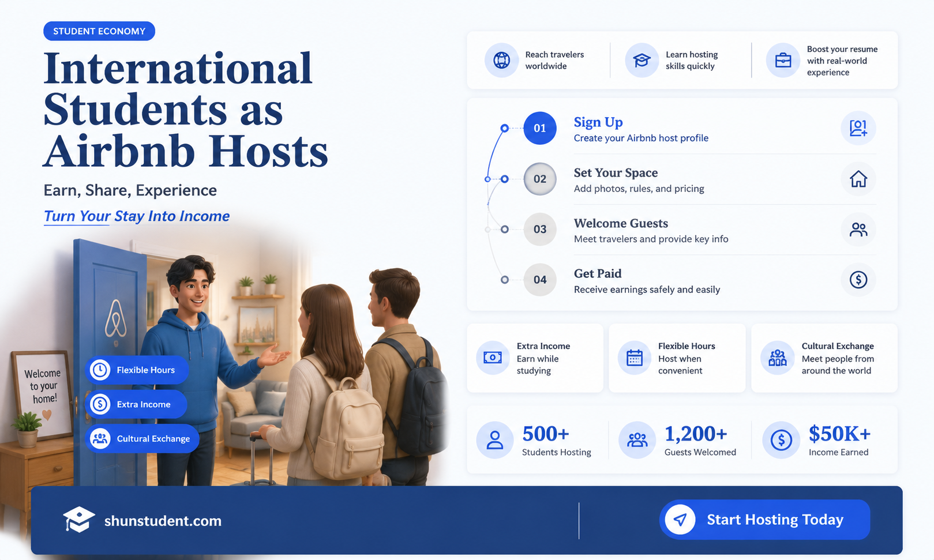Click the Sign Up step heading
Viewport: 934px width, 560px height.
click(x=598, y=122)
